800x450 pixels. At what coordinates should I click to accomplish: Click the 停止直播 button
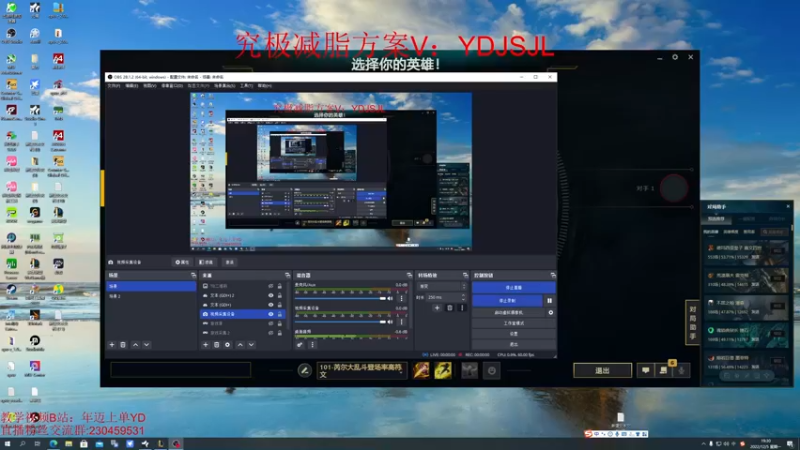pyautogui.click(x=513, y=288)
